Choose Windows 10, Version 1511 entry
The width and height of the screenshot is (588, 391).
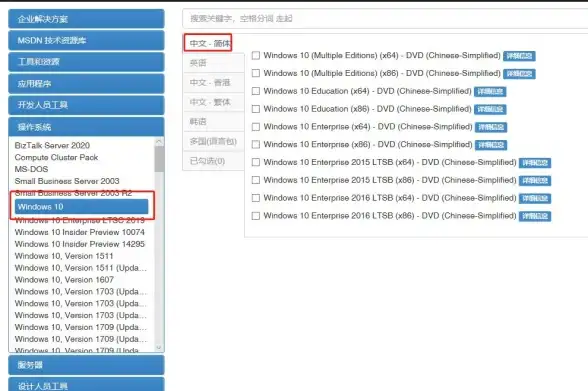[64, 256]
